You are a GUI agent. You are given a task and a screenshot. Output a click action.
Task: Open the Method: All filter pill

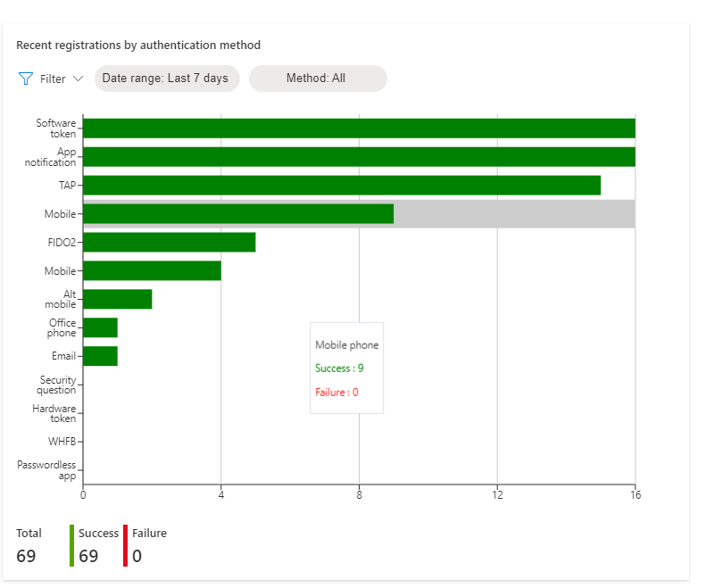pos(317,79)
